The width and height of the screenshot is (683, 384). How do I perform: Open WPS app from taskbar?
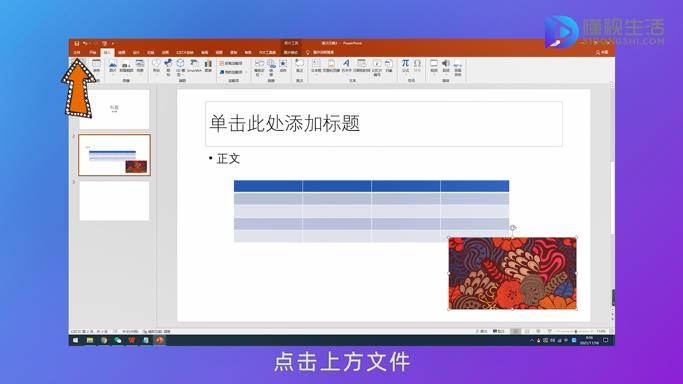pyautogui.click(x=132, y=340)
